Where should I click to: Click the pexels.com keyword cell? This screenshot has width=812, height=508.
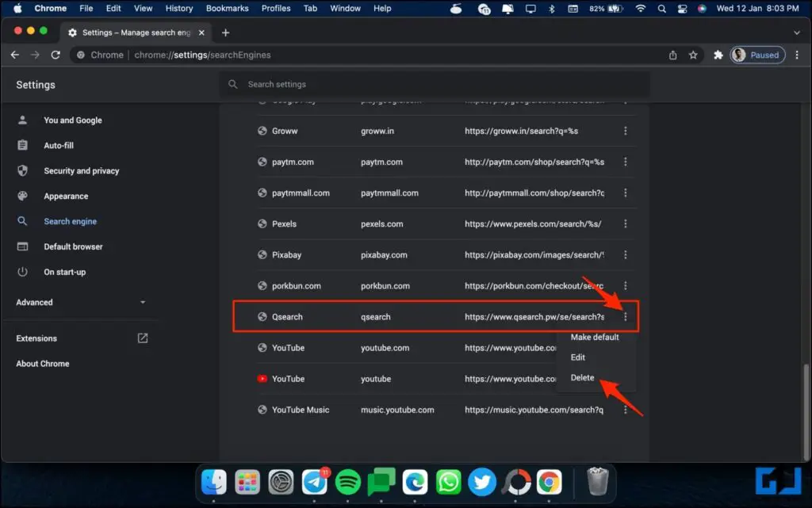(381, 224)
